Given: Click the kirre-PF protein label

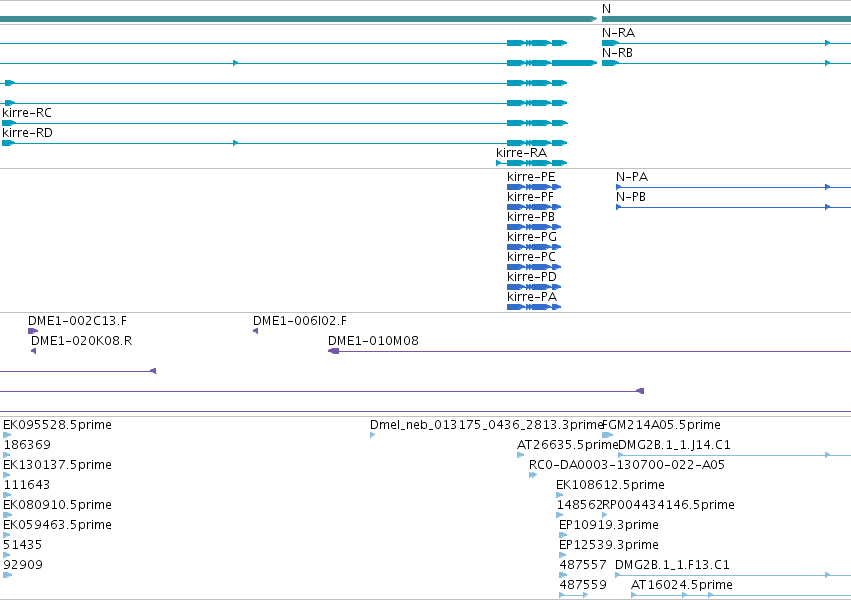Looking at the screenshot, I should [530, 197].
